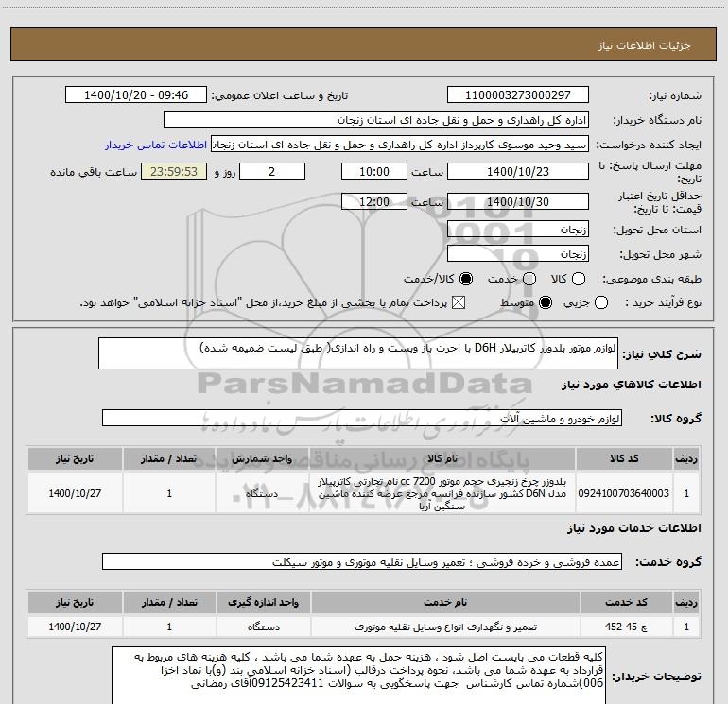Image resolution: width=728 pixels, height=704 pixels.
Task: Click the اطلاعات کالاهای مورد نیاز section title
Action: [x=632, y=385]
